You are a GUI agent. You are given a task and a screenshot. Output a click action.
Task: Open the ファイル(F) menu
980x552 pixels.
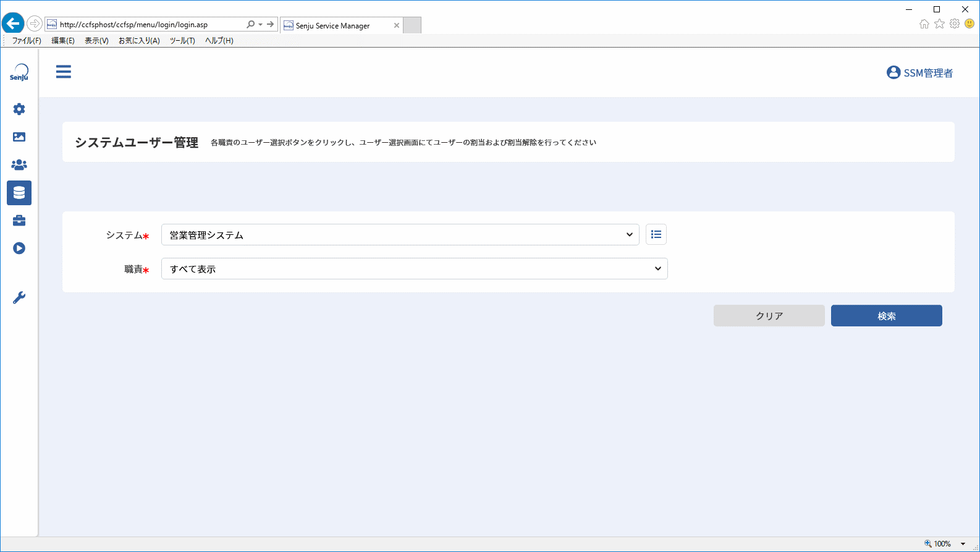[x=27, y=41]
